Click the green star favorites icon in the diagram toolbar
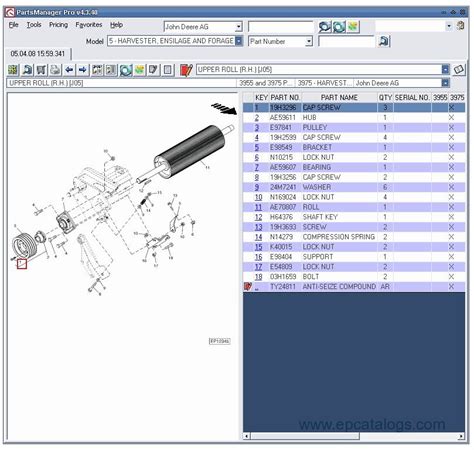The height and width of the screenshot is (450, 474). pyautogui.click(x=140, y=70)
